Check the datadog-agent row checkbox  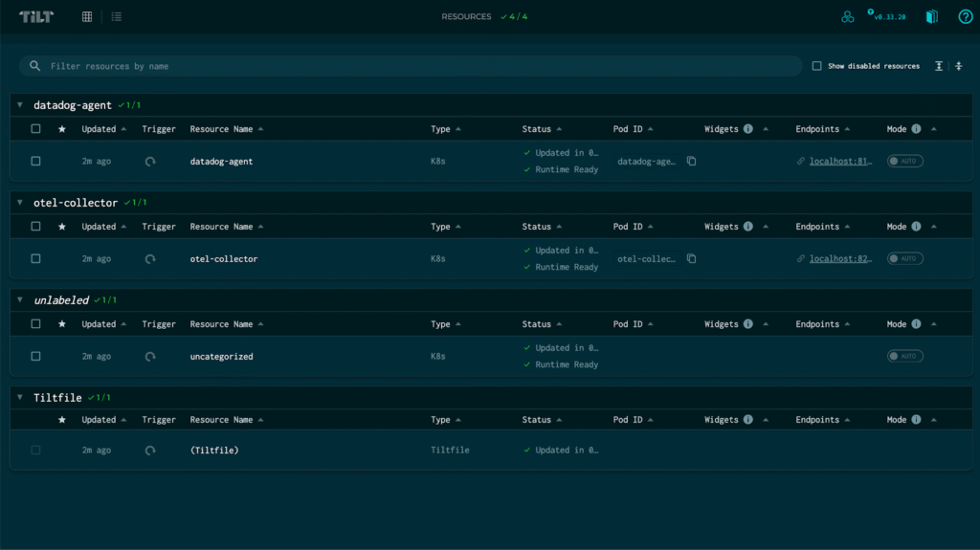[x=35, y=162]
